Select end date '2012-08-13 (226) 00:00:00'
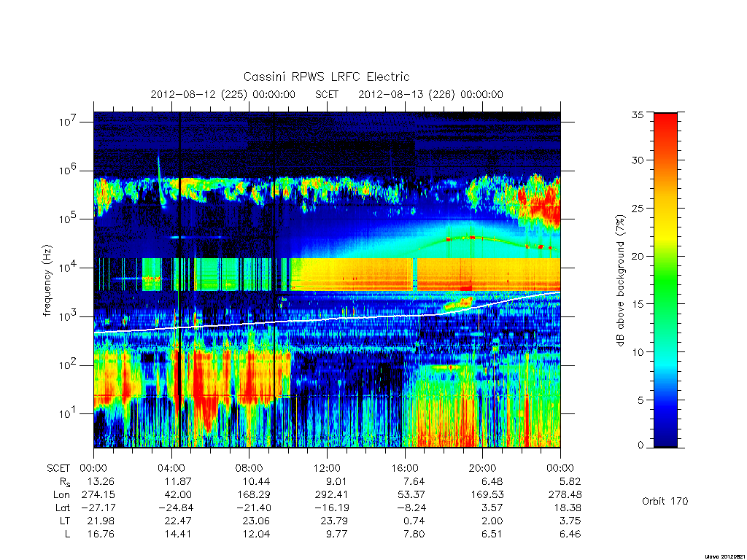Viewport: 747px width, 560px height. pyautogui.click(x=430, y=94)
